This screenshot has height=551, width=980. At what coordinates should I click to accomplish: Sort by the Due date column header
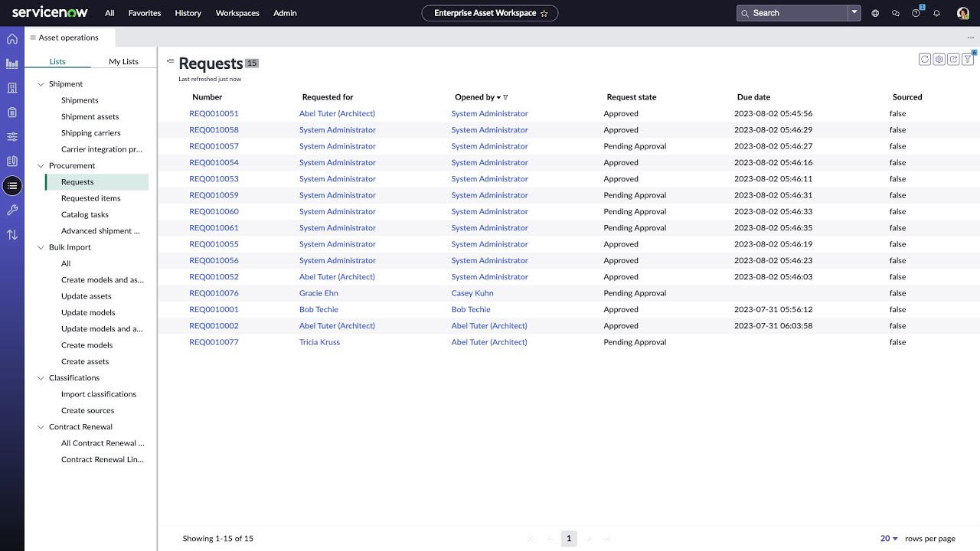(753, 97)
